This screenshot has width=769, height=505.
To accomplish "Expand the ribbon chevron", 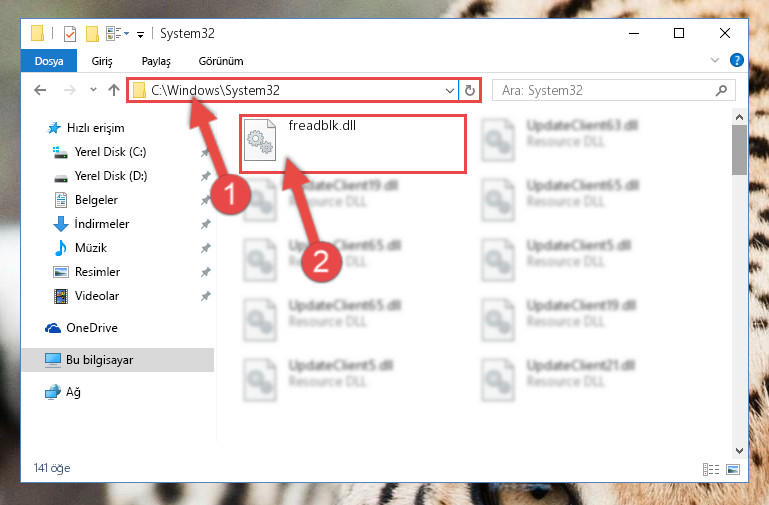I will (x=715, y=60).
